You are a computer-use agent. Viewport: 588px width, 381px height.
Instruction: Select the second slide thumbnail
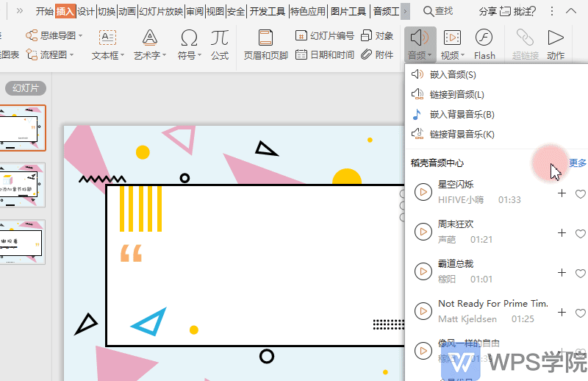point(23,185)
